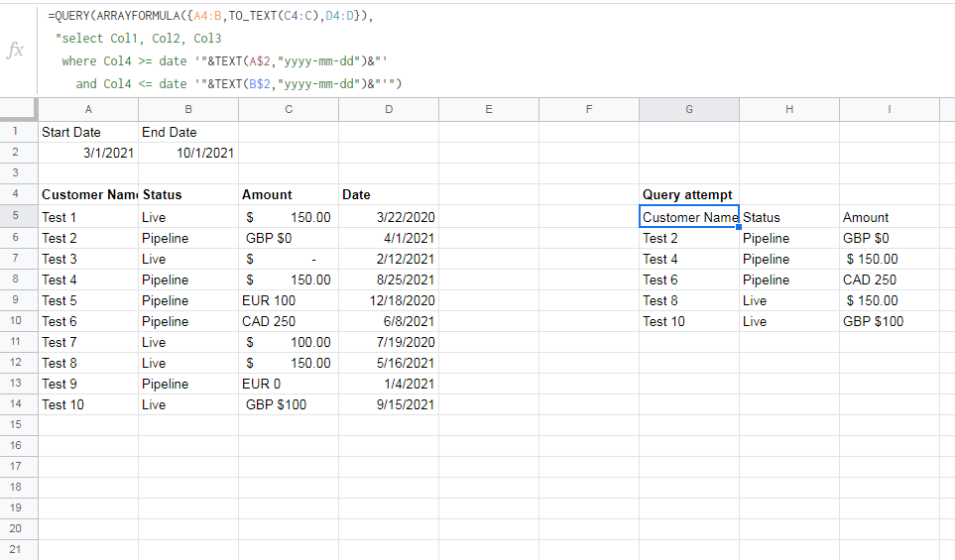Select 'Test 2' in query results
The height and width of the screenshot is (560, 955).
click(x=689, y=238)
